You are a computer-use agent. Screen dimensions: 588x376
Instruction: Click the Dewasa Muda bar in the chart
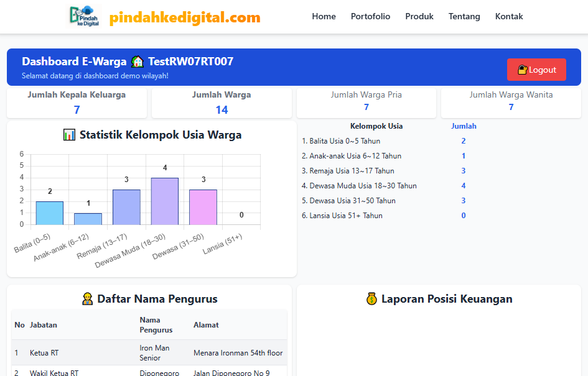pos(165,202)
